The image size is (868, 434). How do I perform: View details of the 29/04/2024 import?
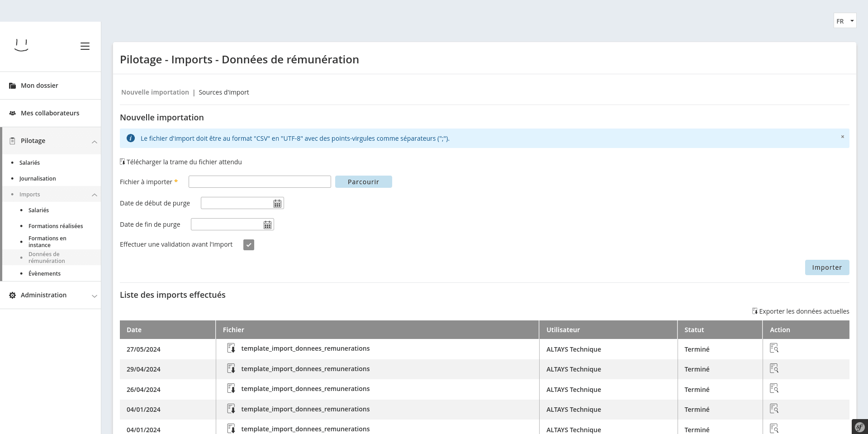[x=774, y=369]
